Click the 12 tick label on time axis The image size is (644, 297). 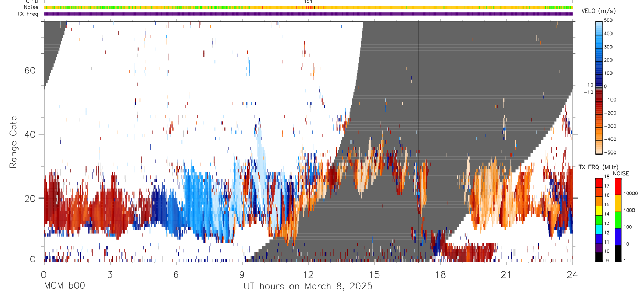(308, 274)
